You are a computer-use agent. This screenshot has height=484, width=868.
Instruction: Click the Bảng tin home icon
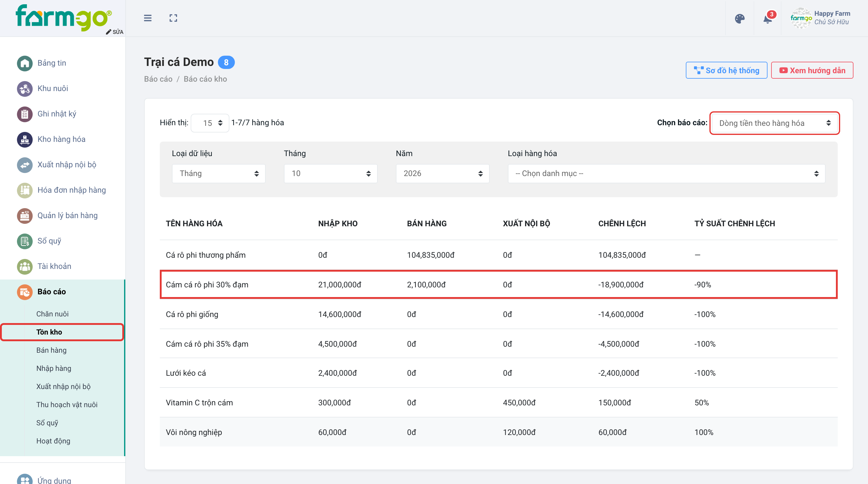pos(25,63)
